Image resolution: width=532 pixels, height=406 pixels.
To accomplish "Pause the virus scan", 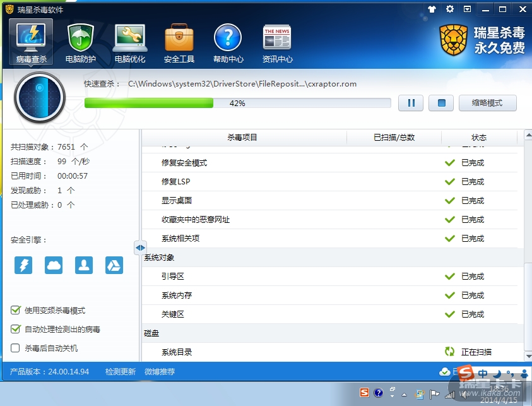I will 411,103.
